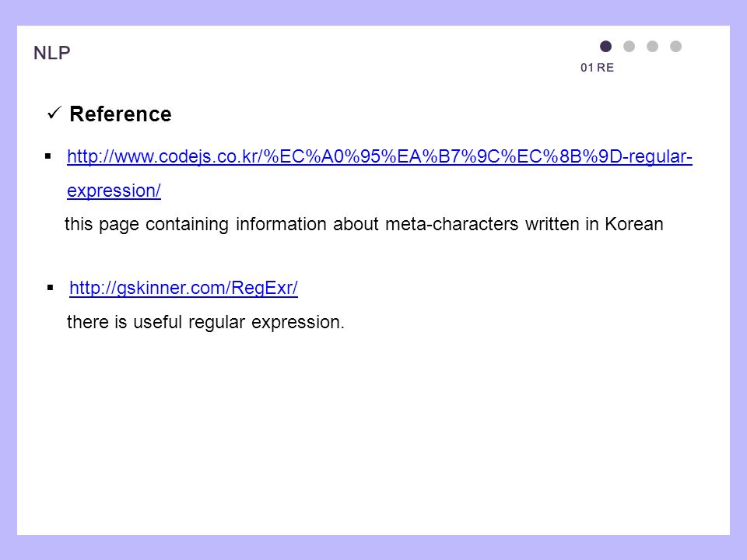This screenshot has height=560, width=747.
Task: Click the 'there is useful regular expression' text
Action: click(205, 322)
